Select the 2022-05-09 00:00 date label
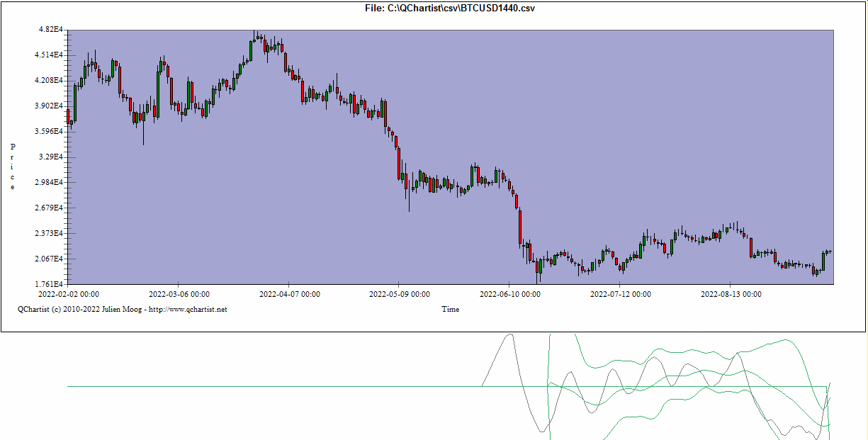This screenshot has height=440, width=868. pos(400,294)
